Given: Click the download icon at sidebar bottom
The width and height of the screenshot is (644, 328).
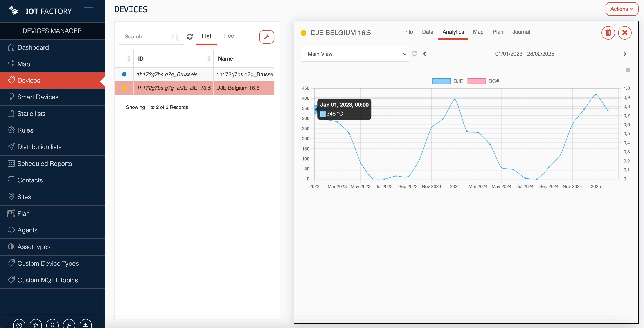Looking at the screenshot, I should point(86,324).
